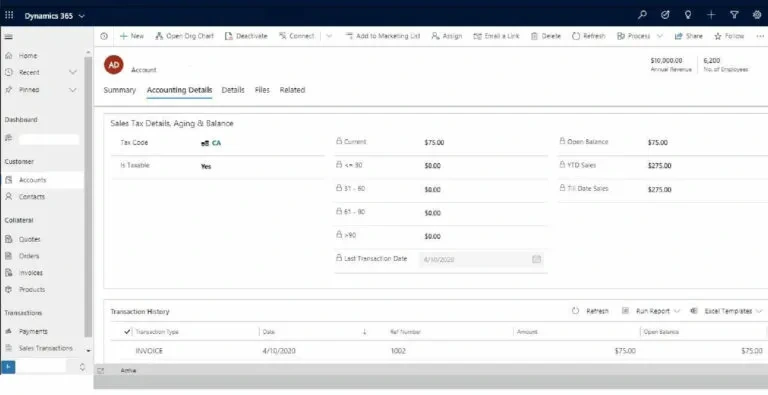Switch to the Summary tab
This screenshot has height=395, width=768.
coord(120,90)
